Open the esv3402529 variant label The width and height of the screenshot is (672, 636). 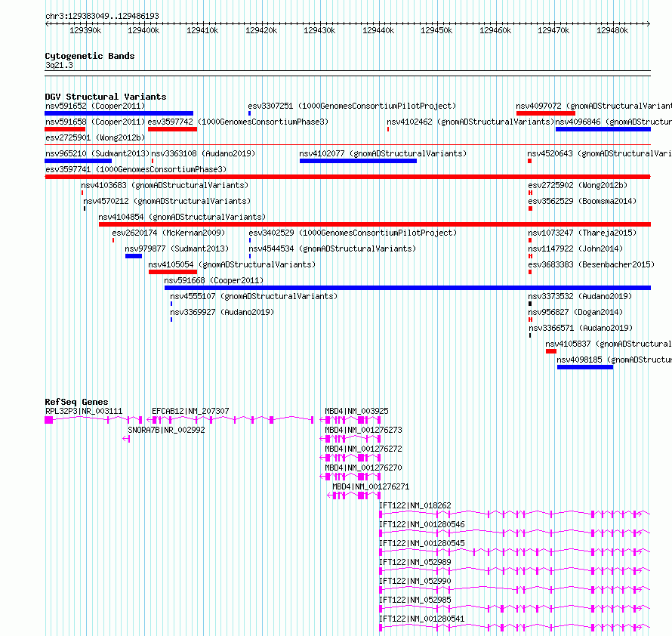point(353,233)
